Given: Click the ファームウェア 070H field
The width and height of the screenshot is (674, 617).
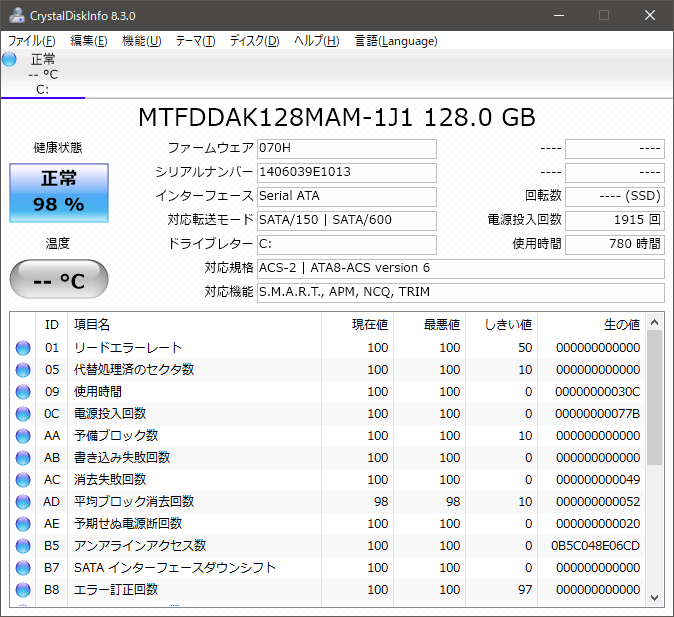Looking at the screenshot, I should coord(346,148).
